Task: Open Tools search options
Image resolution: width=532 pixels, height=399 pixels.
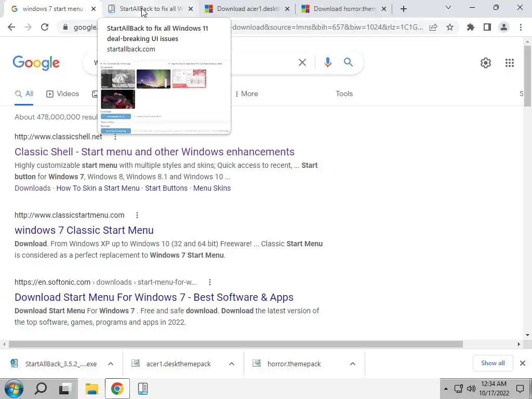Action: [x=344, y=94]
